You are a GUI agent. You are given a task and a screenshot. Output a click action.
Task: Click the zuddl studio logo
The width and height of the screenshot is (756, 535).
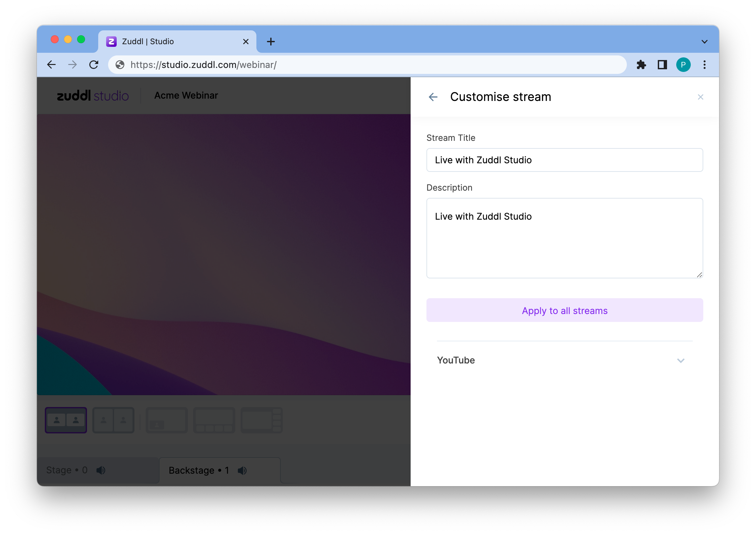(93, 96)
